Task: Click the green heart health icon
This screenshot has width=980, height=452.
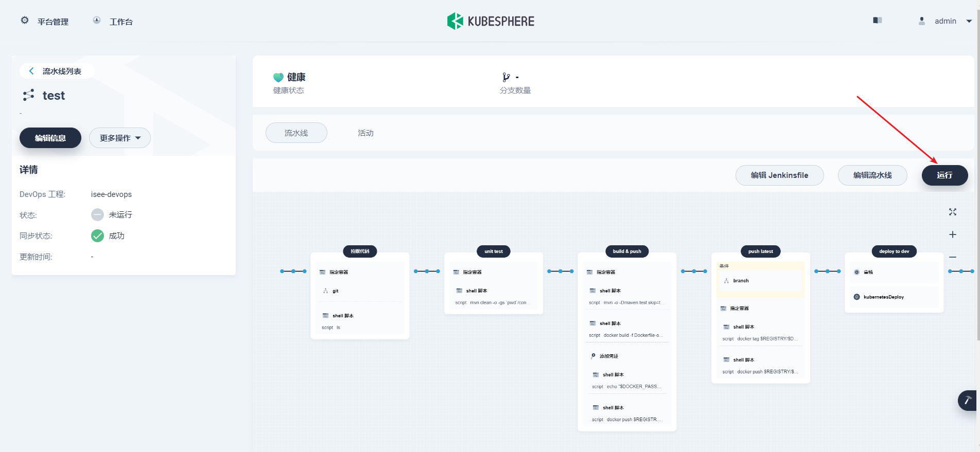Action: (x=278, y=77)
